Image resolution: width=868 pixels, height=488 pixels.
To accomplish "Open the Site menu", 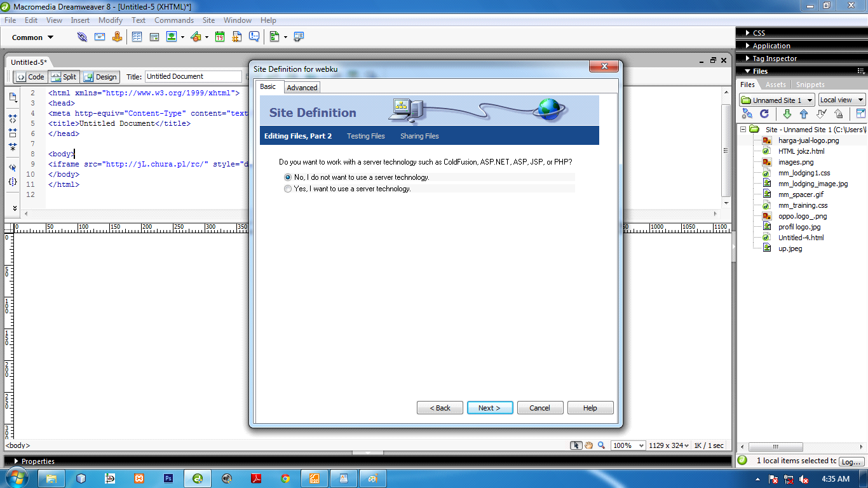I will coord(208,20).
